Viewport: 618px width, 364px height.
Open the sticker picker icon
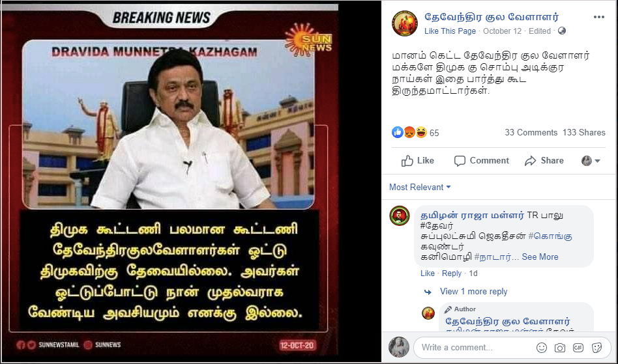pyautogui.click(x=596, y=348)
